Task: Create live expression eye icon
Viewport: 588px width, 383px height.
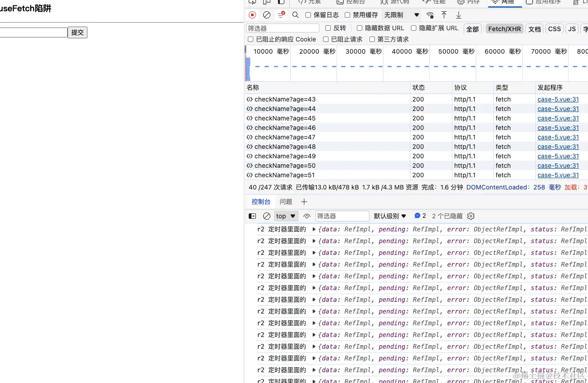Action: pos(307,216)
